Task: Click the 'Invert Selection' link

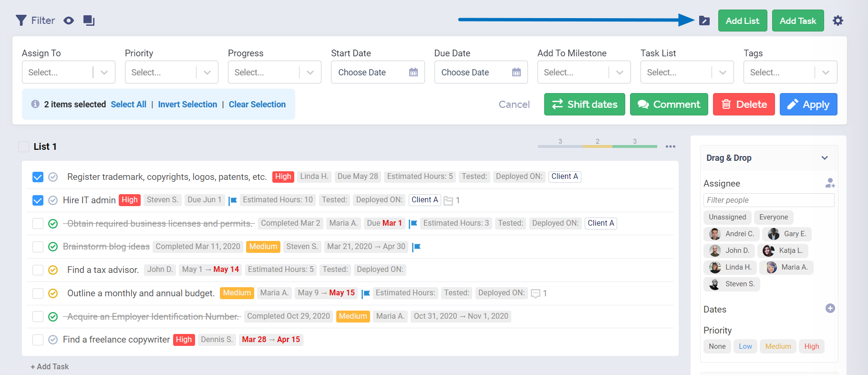Action: coord(187,104)
